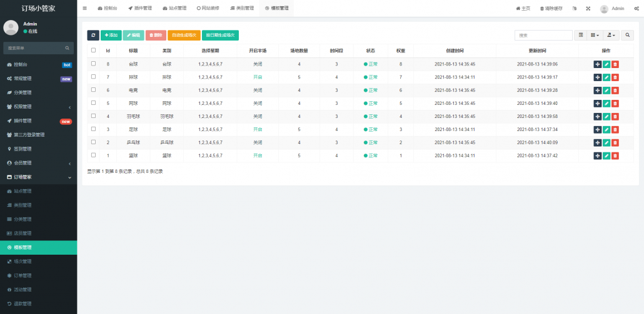Check the select-all checkbox in table header

pyautogui.click(x=93, y=51)
